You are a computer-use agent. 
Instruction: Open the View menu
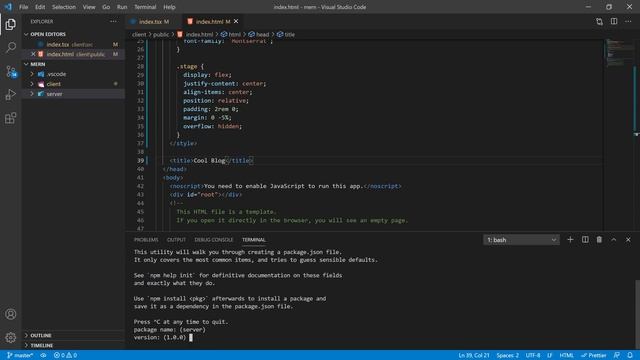[x=89, y=7]
